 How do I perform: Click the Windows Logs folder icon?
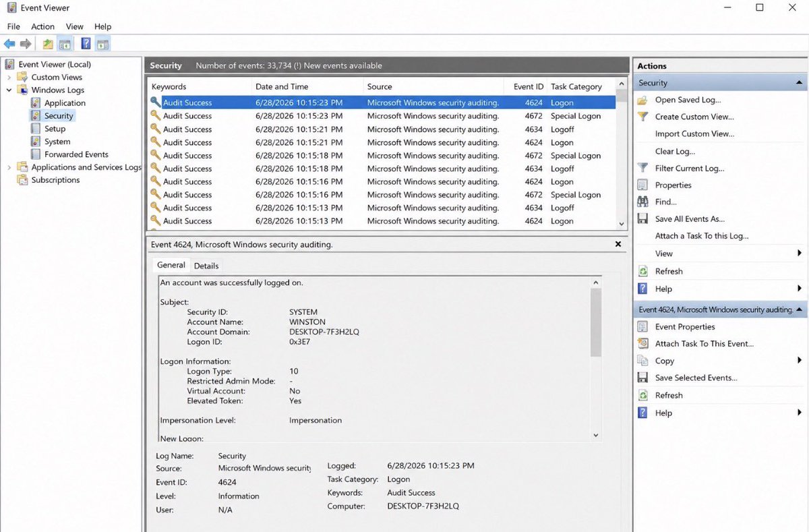(x=24, y=90)
